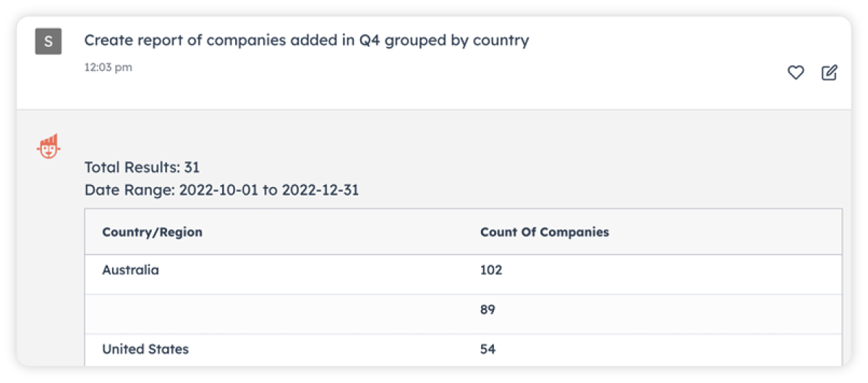Click the 2022-12-31 end date
Viewport: 868px width, 383px height.
pyautogui.click(x=320, y=191)
